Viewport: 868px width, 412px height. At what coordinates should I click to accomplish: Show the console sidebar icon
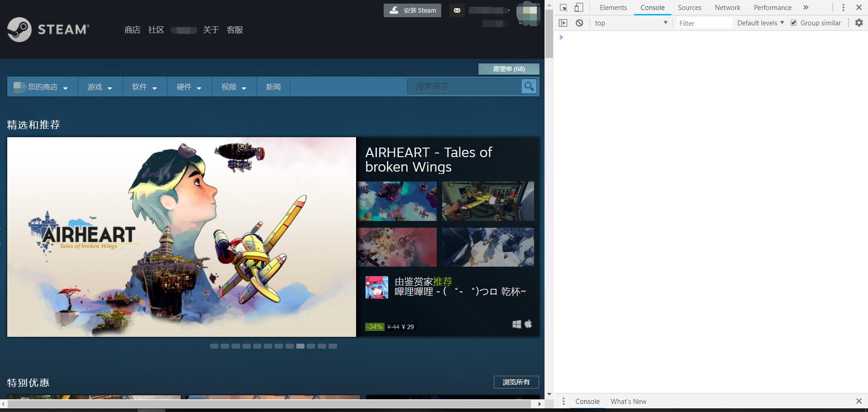coord(563,23)
